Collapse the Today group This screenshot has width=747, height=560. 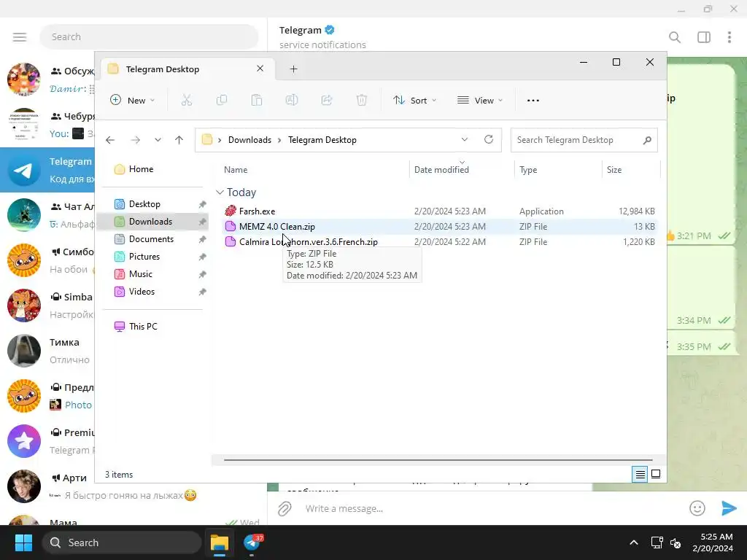(x=220, y=192)
